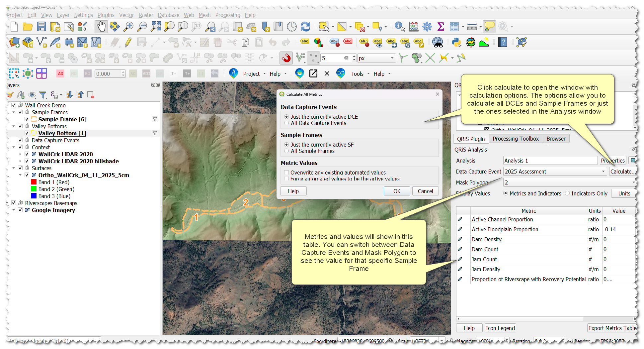
Task: Collapse the Valley Bottoms group
Action: tap(14, 126)
